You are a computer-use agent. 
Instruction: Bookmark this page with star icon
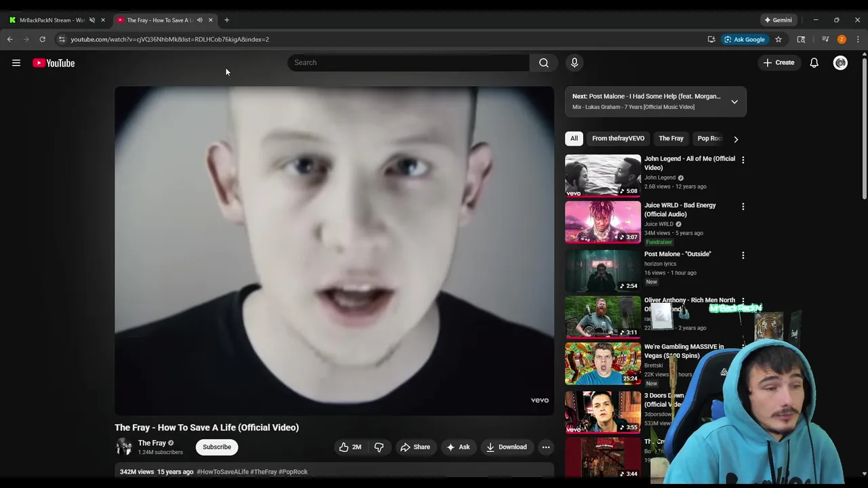[x=778, y=39]
